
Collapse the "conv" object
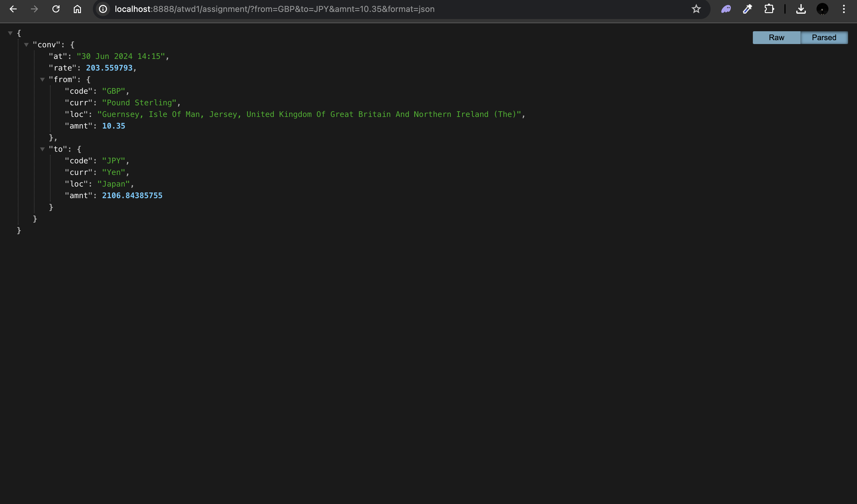click(x=26, y=45)
